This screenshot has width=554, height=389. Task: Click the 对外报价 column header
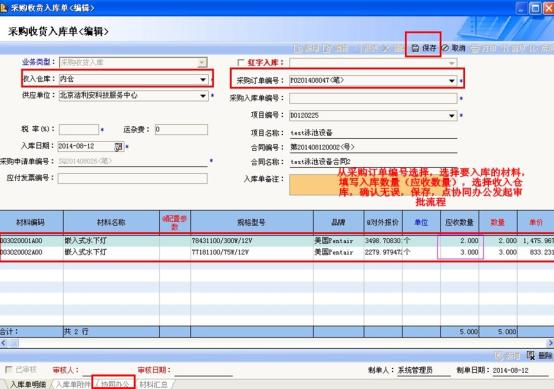click(383, 222)
